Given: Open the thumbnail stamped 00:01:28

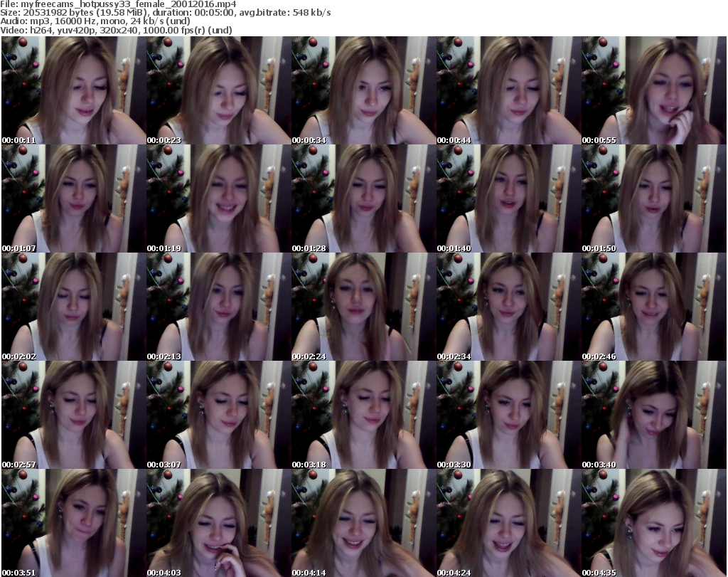Looking at the screenshot, I should (x=363, y=198).
